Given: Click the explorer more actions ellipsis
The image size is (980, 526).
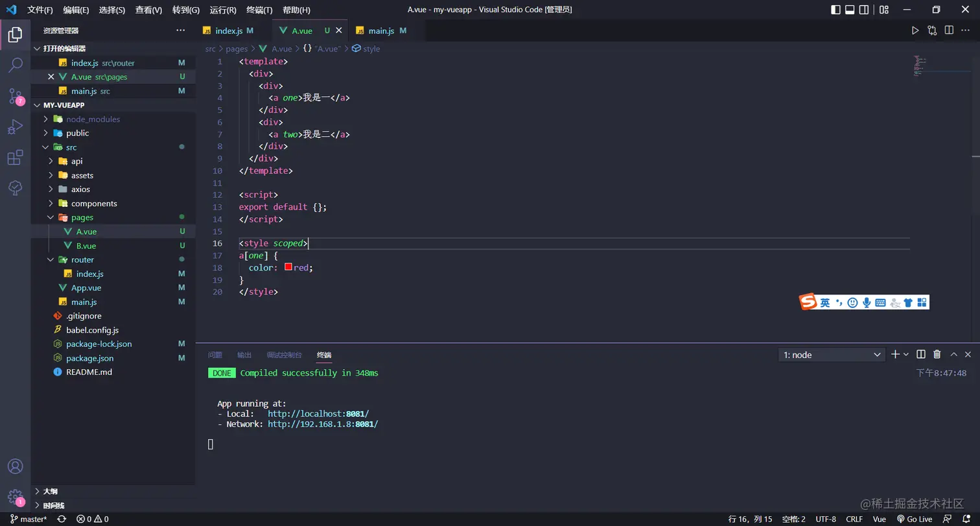Looking at the screenshot, I should (x=180, y=30).
